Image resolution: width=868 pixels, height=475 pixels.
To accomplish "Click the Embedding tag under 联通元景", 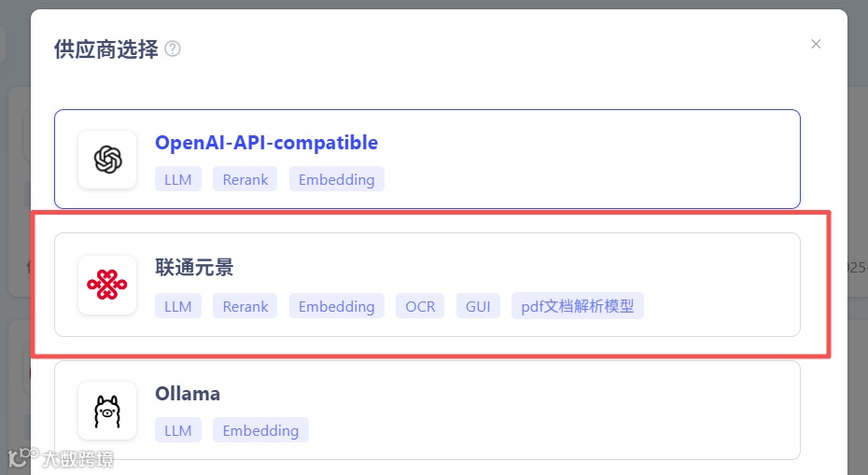I will pos(337,306).
